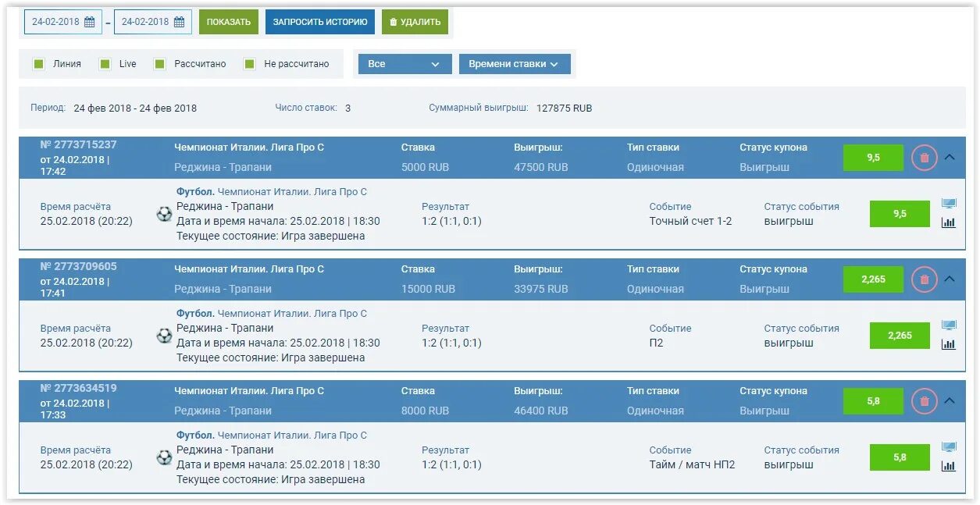Toggle the Рассчитано checkbox

tap(159, 64)
